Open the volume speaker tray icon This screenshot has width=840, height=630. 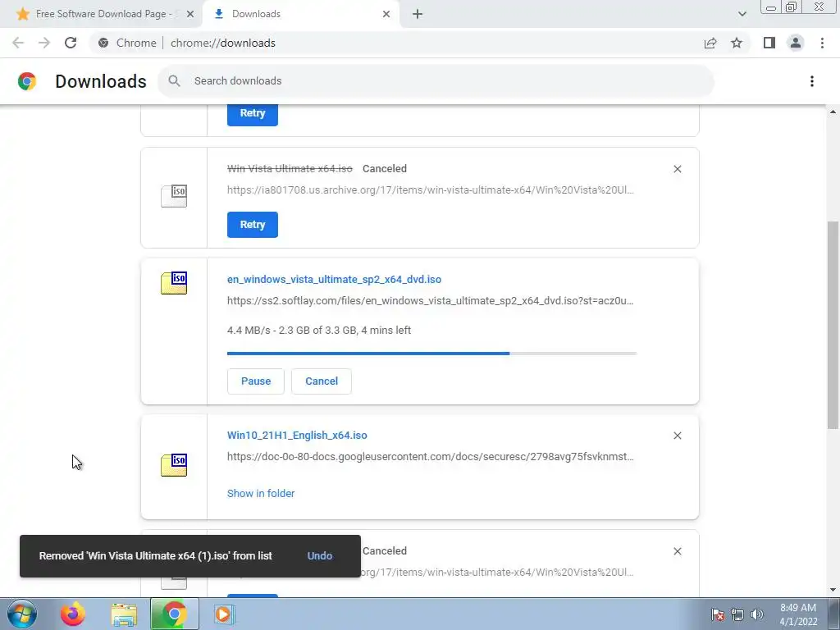(x=757, y=614)
